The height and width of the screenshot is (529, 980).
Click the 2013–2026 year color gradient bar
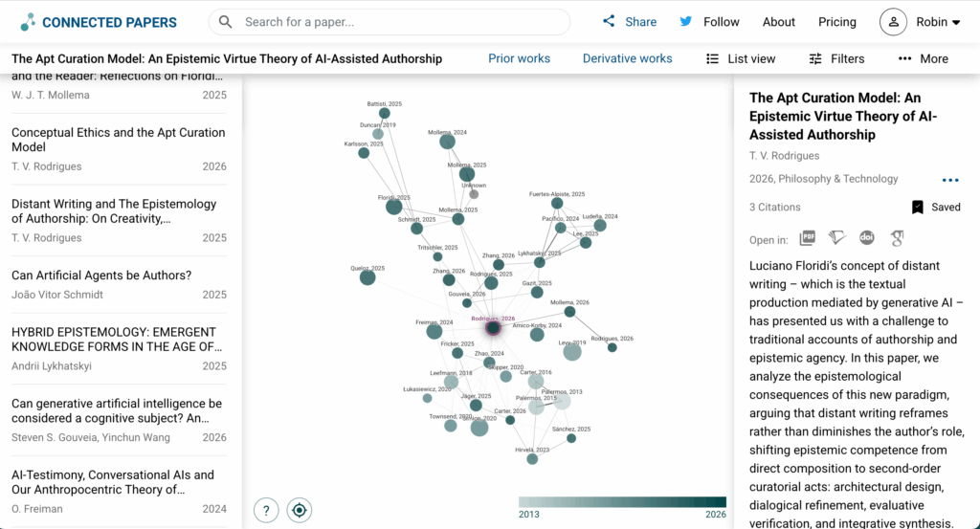tap(622, 502)
